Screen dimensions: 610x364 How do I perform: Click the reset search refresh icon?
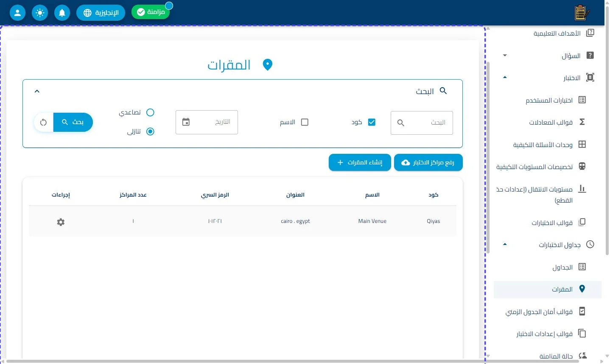coord(43,122)
